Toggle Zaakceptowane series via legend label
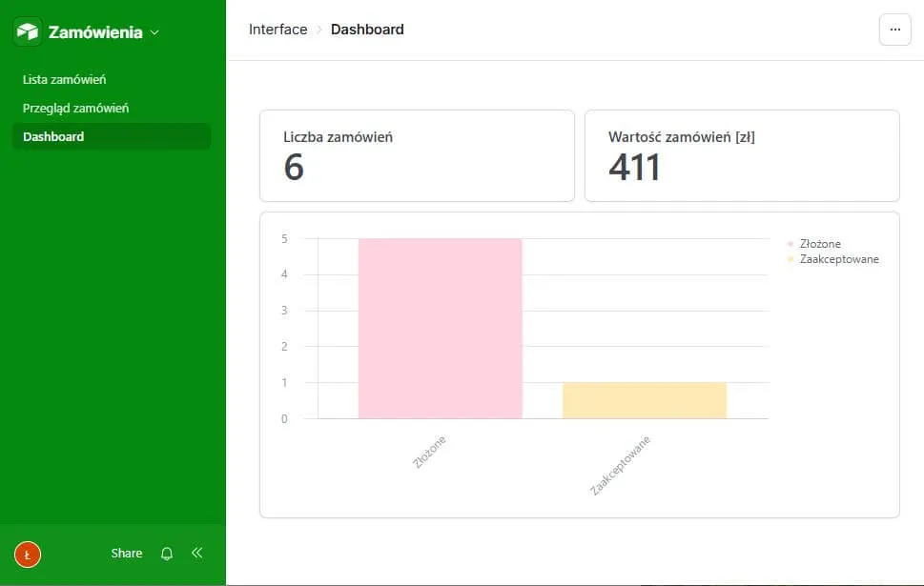This screenshot has height=586, width=924. (839, 259)
